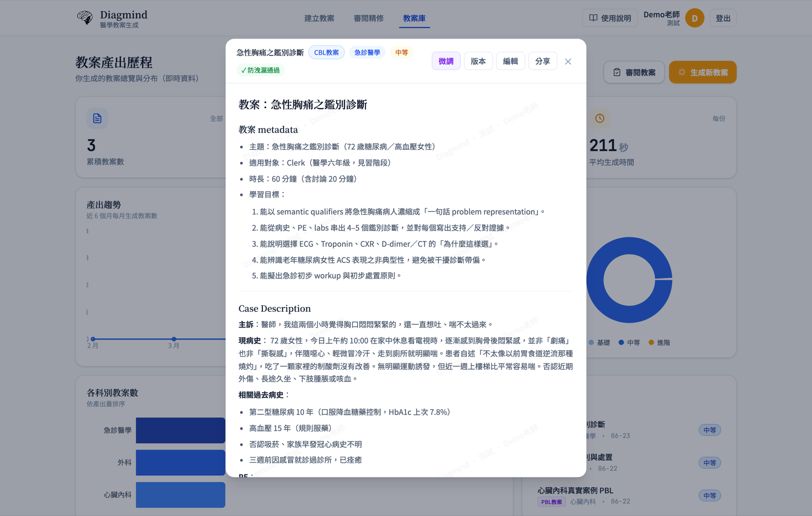Click the document icon above 累積教案數

[97, 118]
